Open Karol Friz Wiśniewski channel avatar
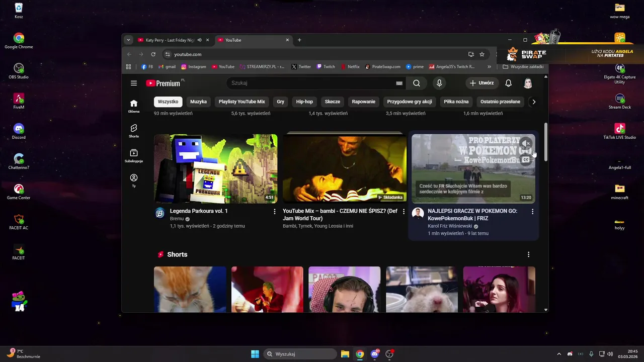This screenshot has height=362, width=644. pyautogui.click(x=418, y=213)
